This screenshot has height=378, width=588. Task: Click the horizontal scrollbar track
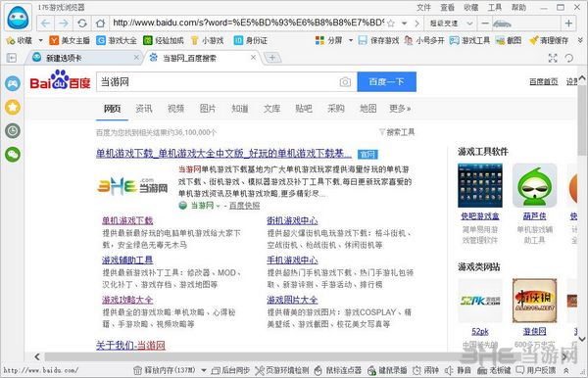(300, 356)
